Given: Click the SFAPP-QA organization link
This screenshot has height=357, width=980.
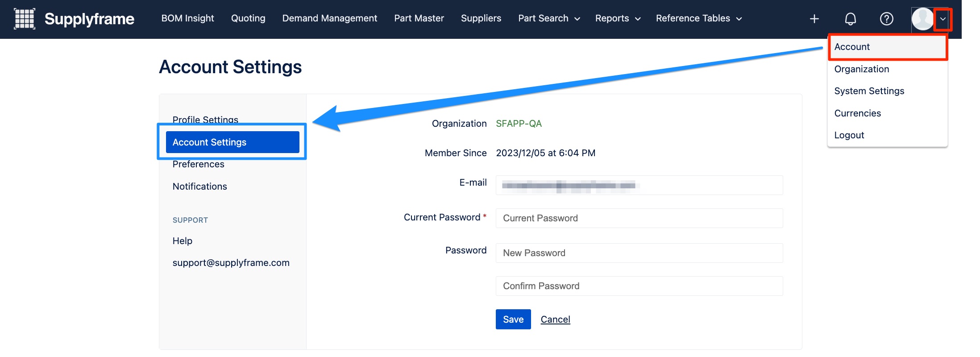Looking at the screenshot, I should pyautogui.click(x=519, y=124).
